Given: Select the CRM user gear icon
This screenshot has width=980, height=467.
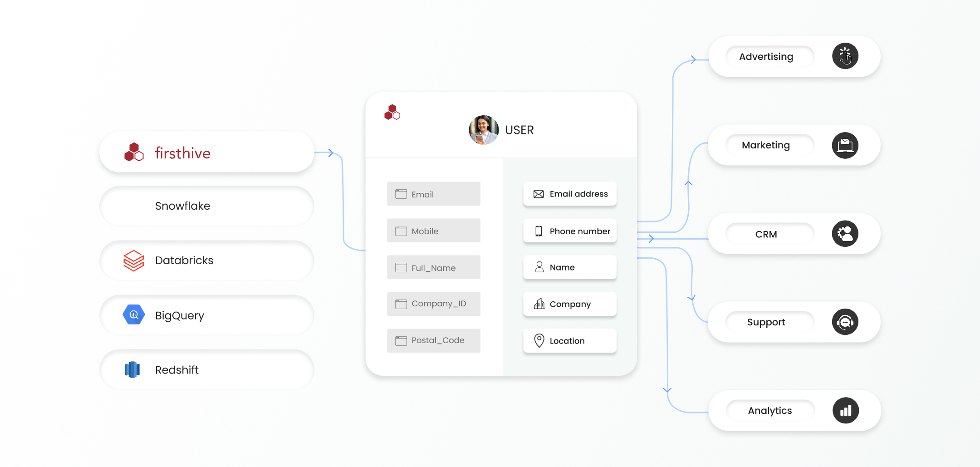Looking at the screenshot, I should coord(845,234).
